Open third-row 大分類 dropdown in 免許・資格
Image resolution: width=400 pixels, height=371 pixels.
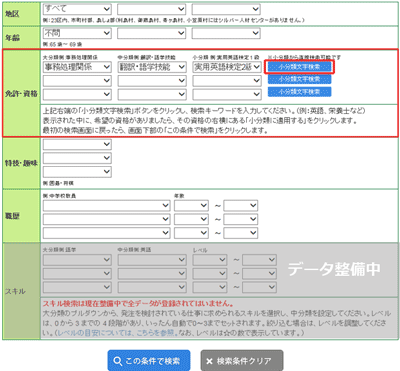point(77,94)
